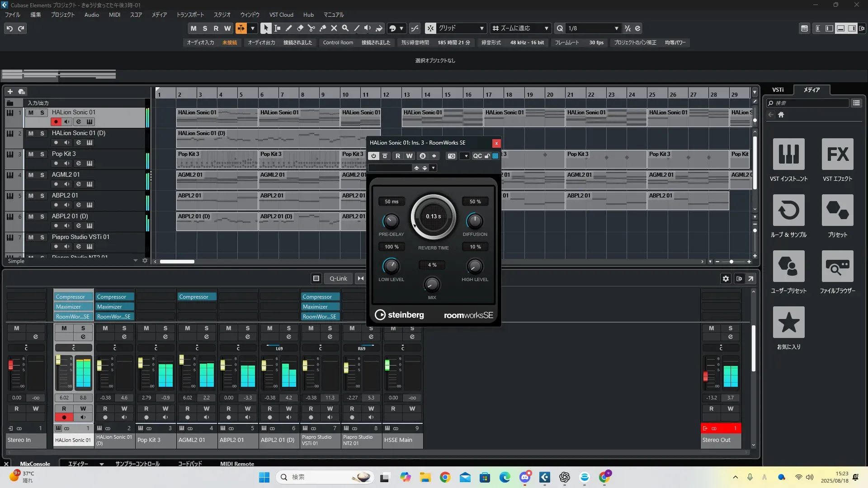Click the Q-Link button
This screenshot has height=488, width=868.
(x=338, y=278)
